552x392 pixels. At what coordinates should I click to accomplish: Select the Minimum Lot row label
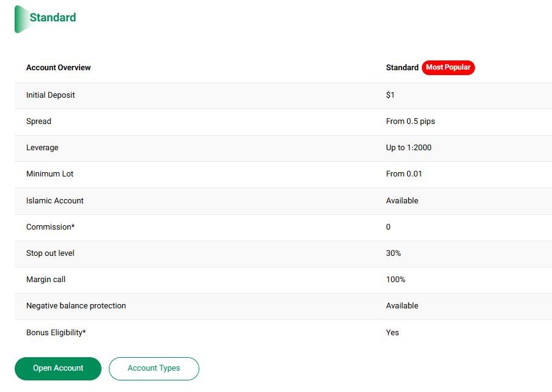point(50,174)
